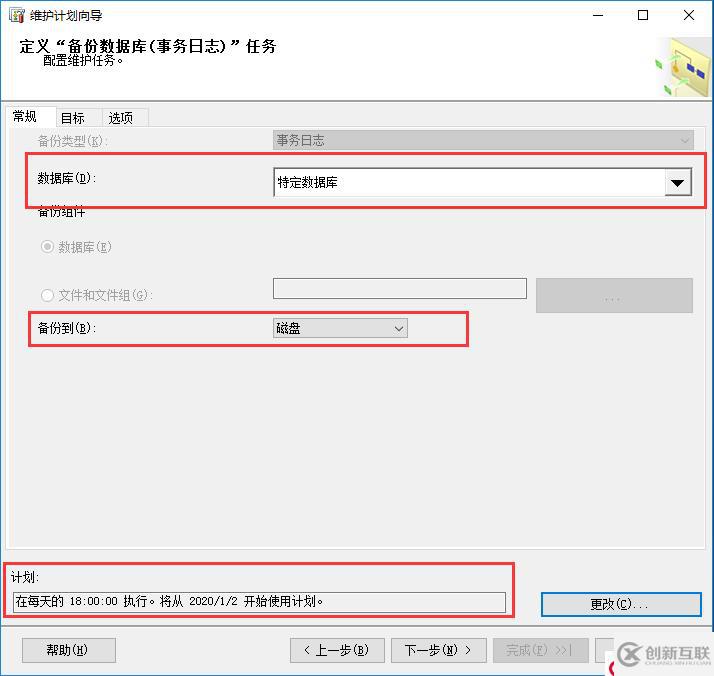
Task: Click the Maintenance Plan Wizard title bar icon
Action: (x=16, y=15)
